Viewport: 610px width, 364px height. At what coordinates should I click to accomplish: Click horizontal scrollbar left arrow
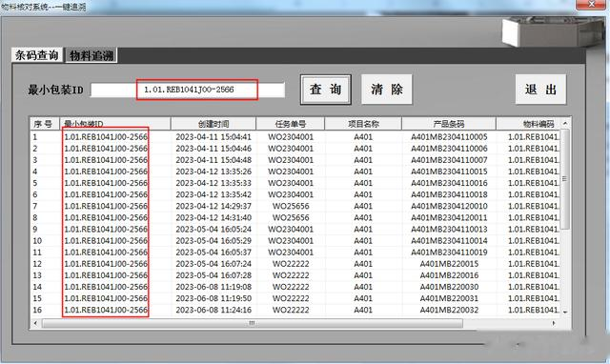36,323
